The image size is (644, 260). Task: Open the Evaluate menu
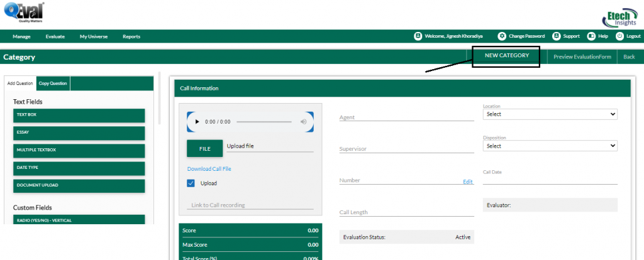[55, 36]
